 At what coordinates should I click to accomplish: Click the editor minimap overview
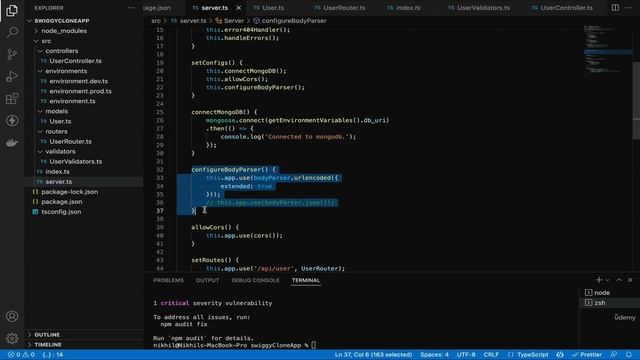pos(607,51)
